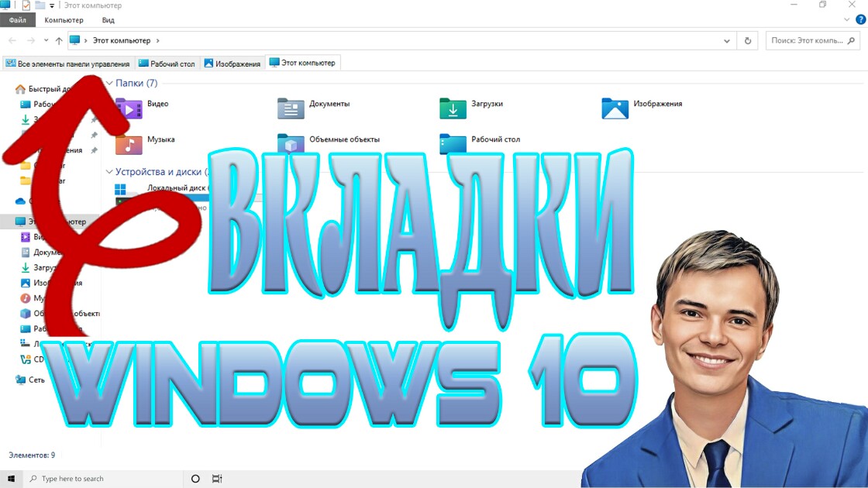Screen dimensions: 868x488
Task: Collapse the Папки (7) group chevron
Action: 109,83
